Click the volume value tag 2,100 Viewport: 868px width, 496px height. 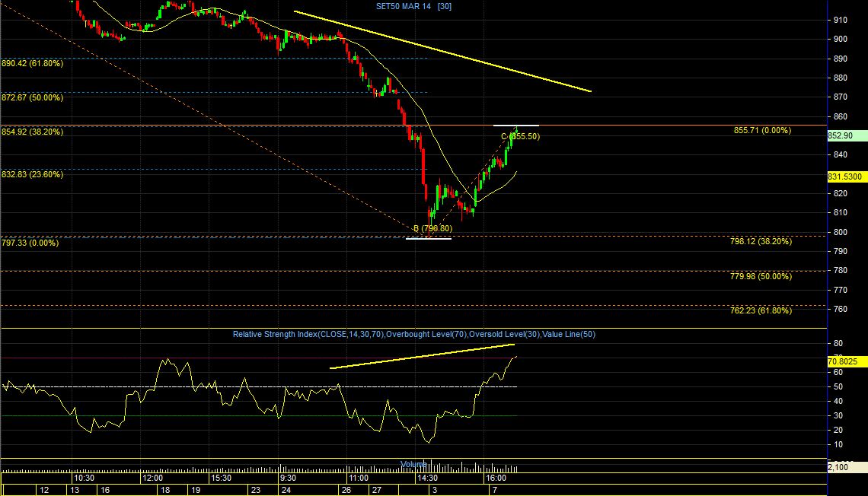click(x=847, y=468)
